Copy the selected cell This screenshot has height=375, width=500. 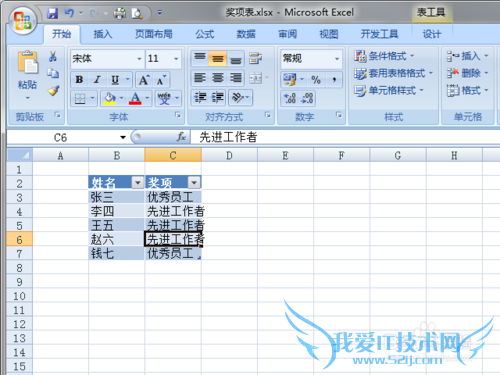(53, 73)
